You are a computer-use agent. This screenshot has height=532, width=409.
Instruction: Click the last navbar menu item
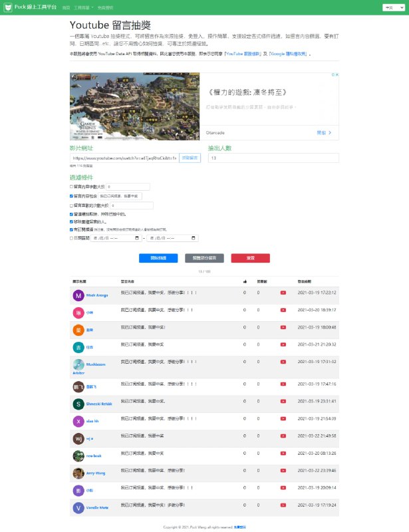point(105,7)
